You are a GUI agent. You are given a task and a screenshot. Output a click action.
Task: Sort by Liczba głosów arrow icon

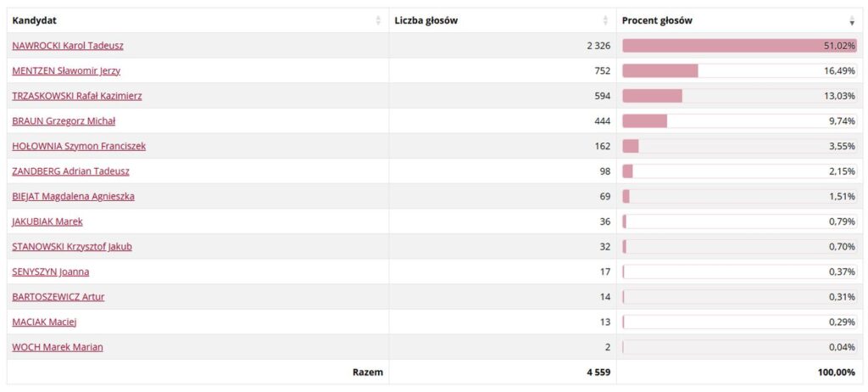click(605, 20)
